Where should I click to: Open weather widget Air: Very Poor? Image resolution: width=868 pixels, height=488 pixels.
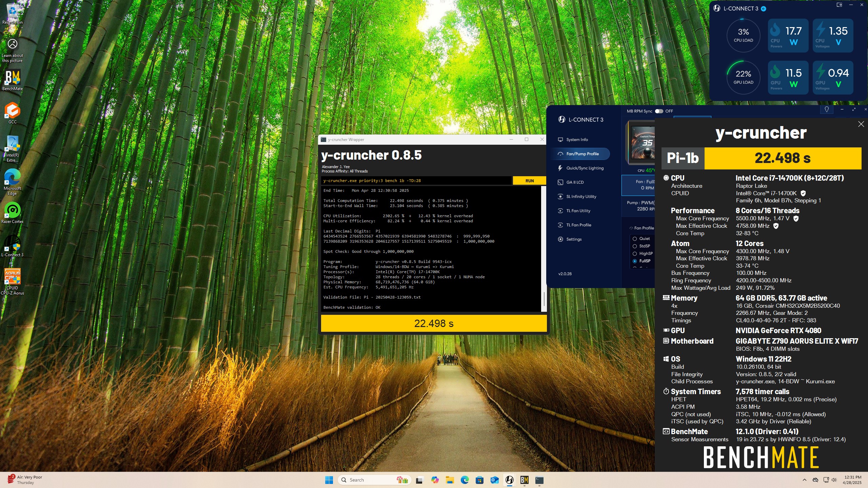click(25, 480)
